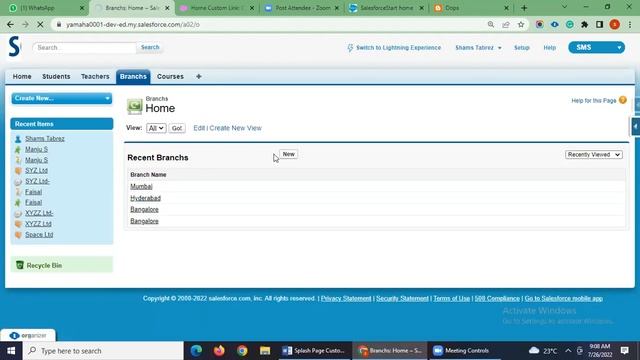Open the browser tab search chevron
Viewport: 640px width, 360px height.
[x=564, y=7]
